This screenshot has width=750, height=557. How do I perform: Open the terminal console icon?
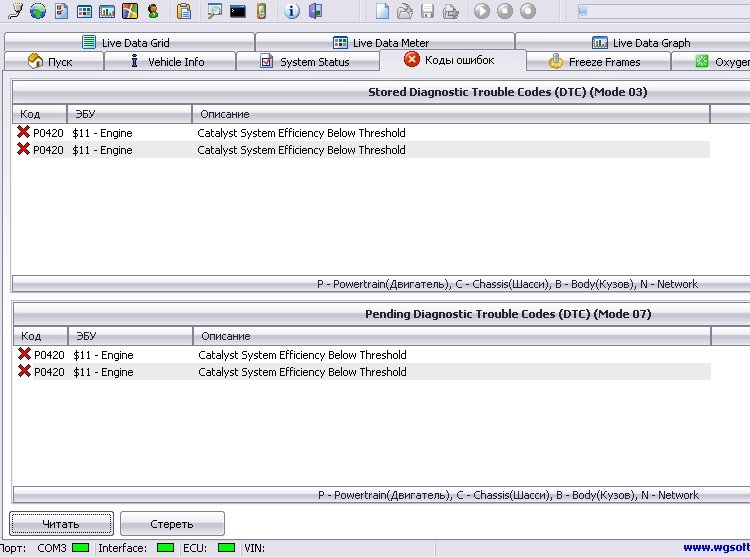[238, 12]
